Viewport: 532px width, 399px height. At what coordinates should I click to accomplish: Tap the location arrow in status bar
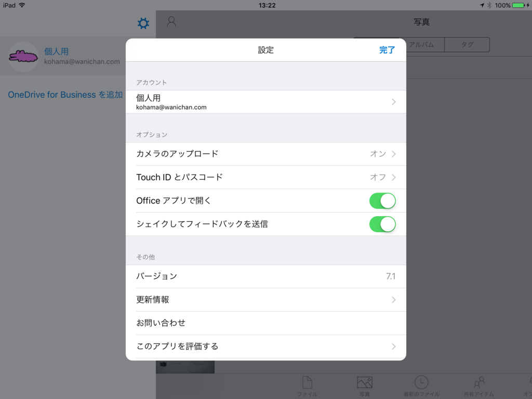tap(482, 5)
